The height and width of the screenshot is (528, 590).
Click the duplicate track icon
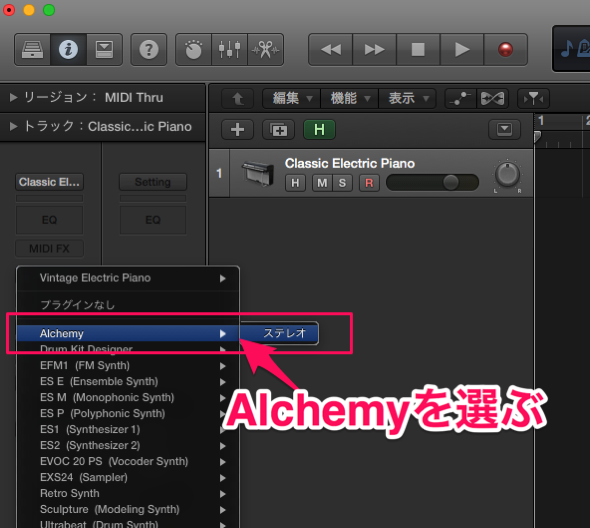pos(278,130)
